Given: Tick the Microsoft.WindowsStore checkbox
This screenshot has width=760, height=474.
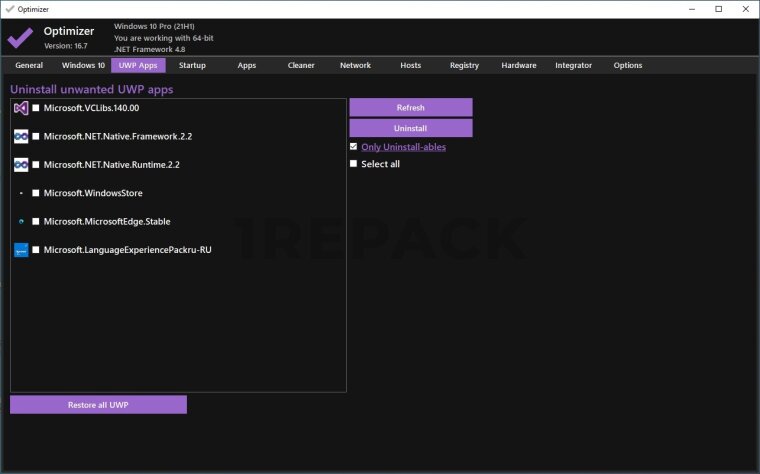Looking at the screenshot, I should tap(37, 193).
